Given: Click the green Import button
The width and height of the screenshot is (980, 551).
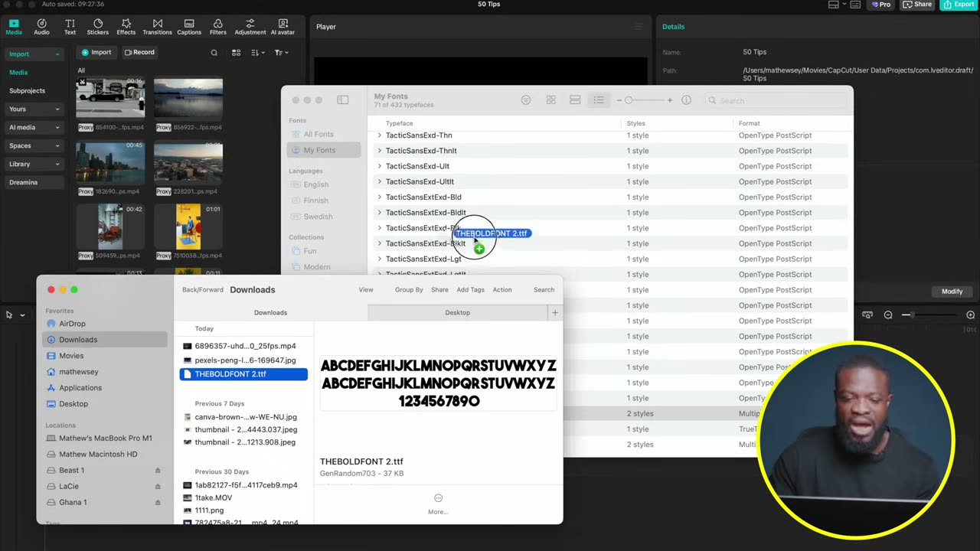Looking at the screenshot, I should point(96,52).
